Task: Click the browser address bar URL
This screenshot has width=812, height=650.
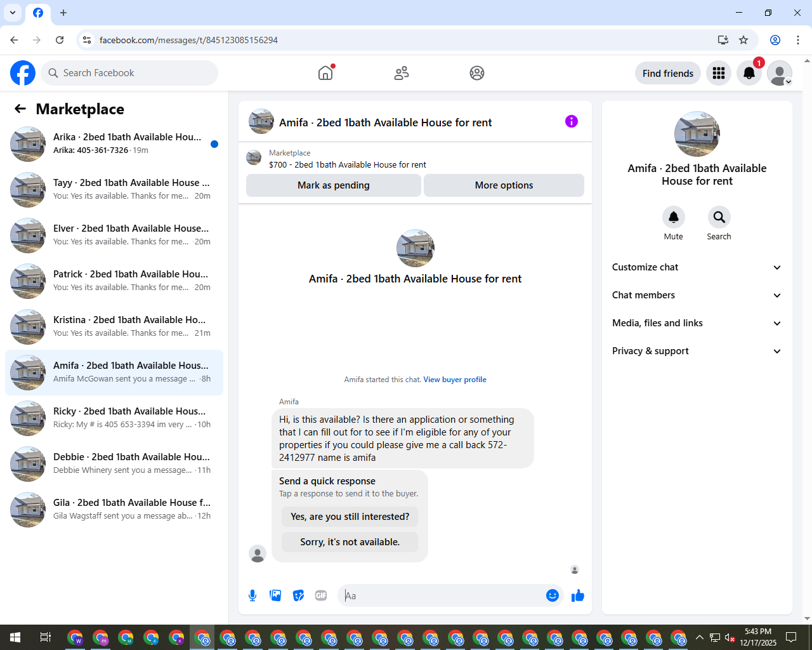Action: point(188,40)
